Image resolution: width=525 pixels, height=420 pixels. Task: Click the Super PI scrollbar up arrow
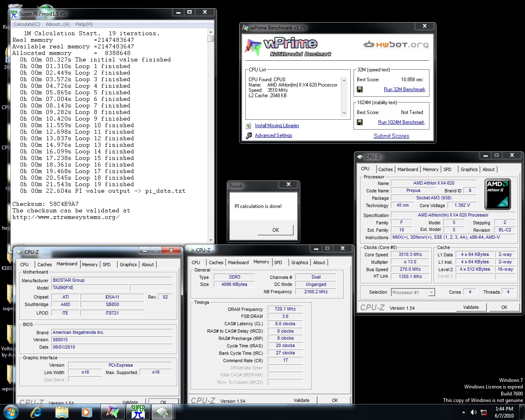(211, 32)
